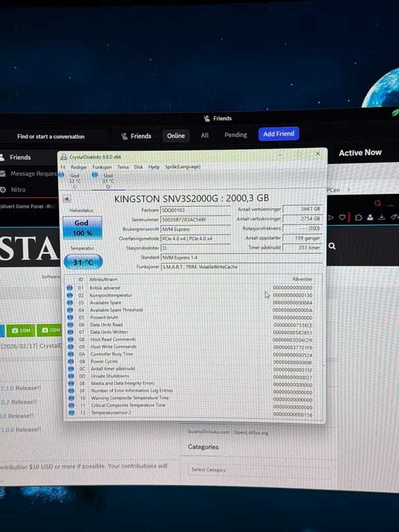Switch to Pending tab in Discord
399x532 pixels.
coord(236,135)
